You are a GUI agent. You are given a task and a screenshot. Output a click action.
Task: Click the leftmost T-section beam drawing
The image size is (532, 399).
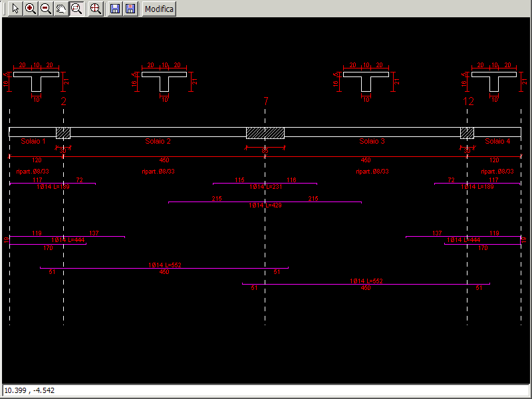pyautogui.click(x=36, y=82)
